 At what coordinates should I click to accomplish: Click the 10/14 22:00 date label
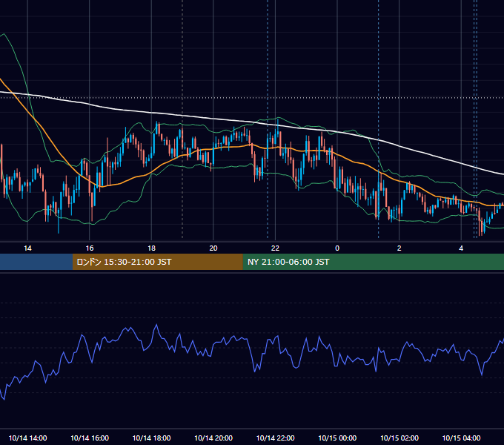point(275,438)
